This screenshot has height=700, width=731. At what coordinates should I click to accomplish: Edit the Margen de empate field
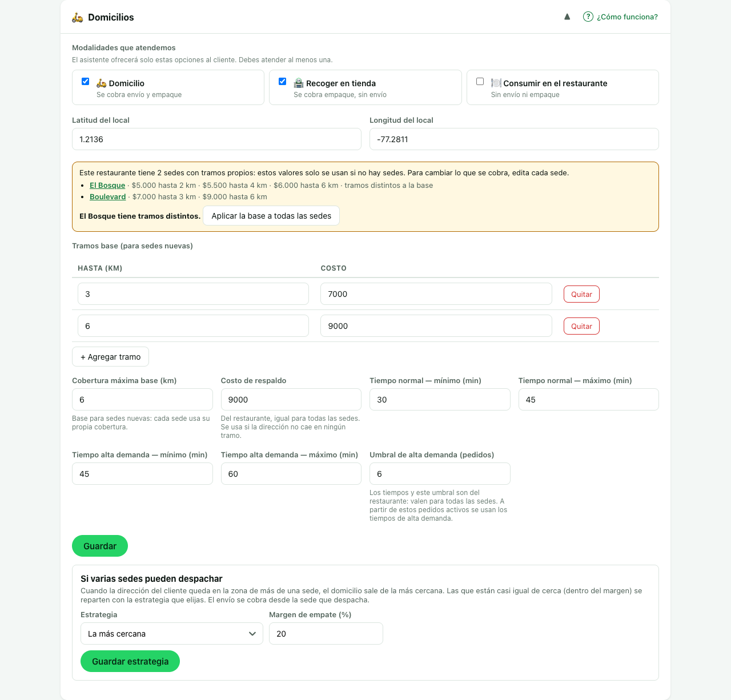point(326,634)
